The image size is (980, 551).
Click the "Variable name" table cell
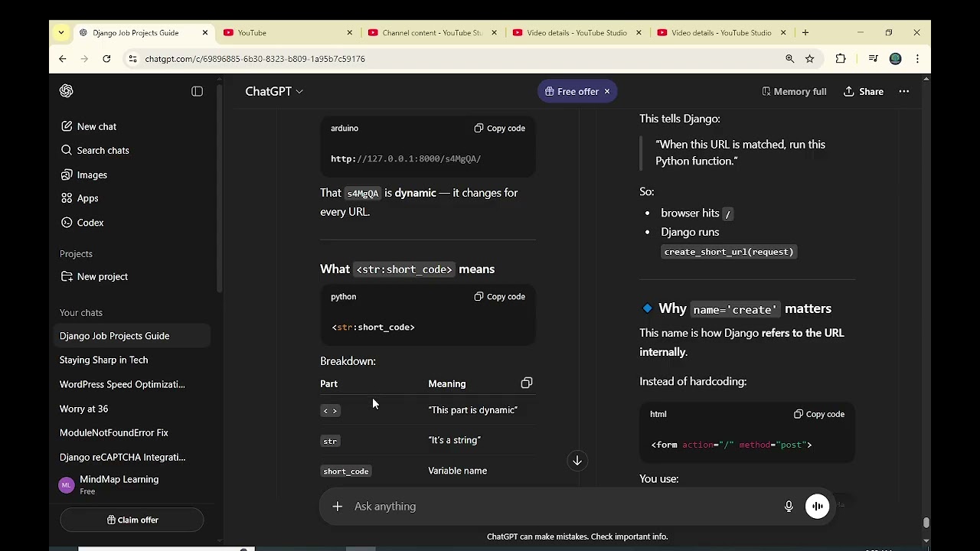coord(457,471)
